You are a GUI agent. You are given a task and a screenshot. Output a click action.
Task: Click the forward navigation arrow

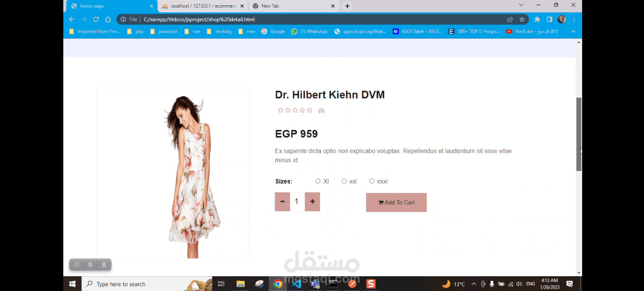click(x=84, y=20)
